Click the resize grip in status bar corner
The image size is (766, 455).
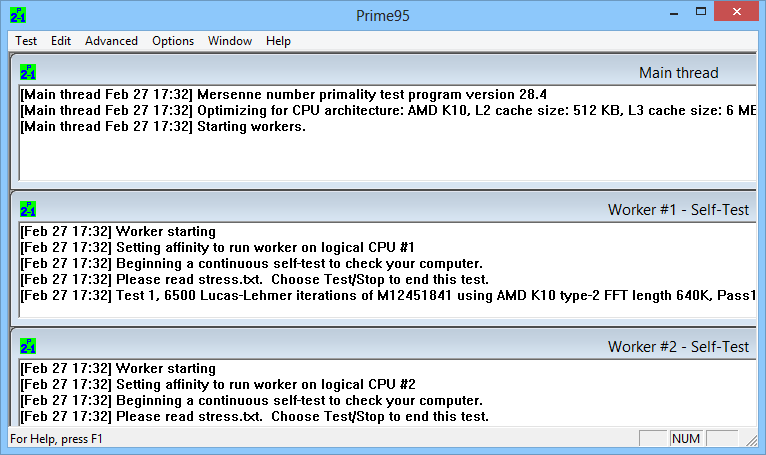751,440
